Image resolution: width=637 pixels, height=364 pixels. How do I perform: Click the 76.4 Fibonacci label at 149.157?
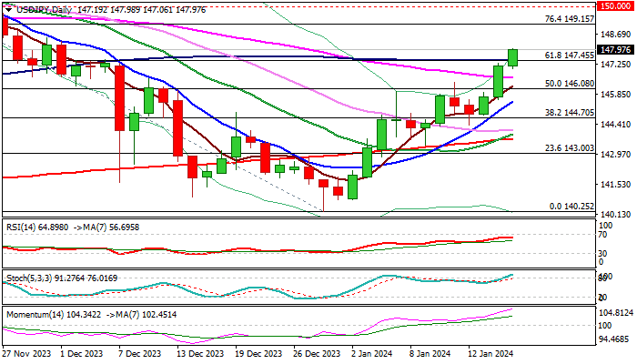click(569, 18)
